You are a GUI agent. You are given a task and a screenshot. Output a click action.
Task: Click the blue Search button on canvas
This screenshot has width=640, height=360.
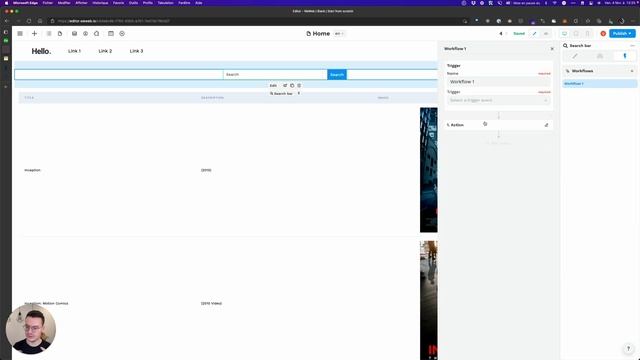click(x=337, y=74)
